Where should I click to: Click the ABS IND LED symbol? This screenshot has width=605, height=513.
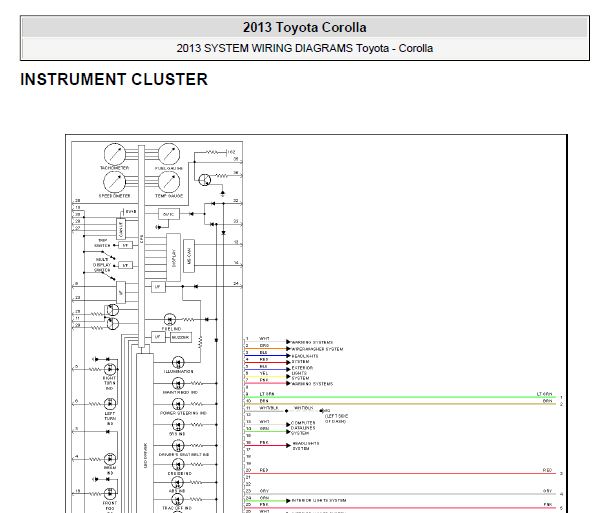click(x=177, y=483)
